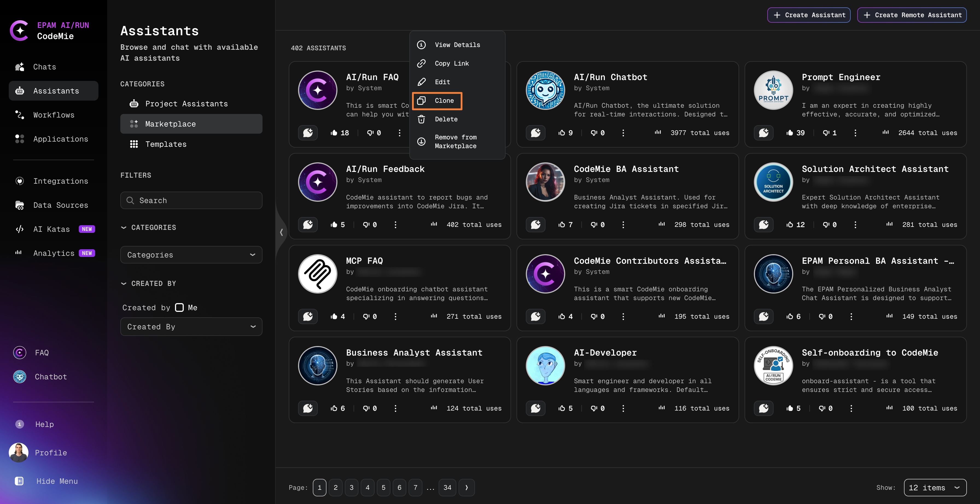Open three-dot menu on CodeMie BA Assistant card
980x504 pixels.
pyautogui.click(x=623, y=225)
